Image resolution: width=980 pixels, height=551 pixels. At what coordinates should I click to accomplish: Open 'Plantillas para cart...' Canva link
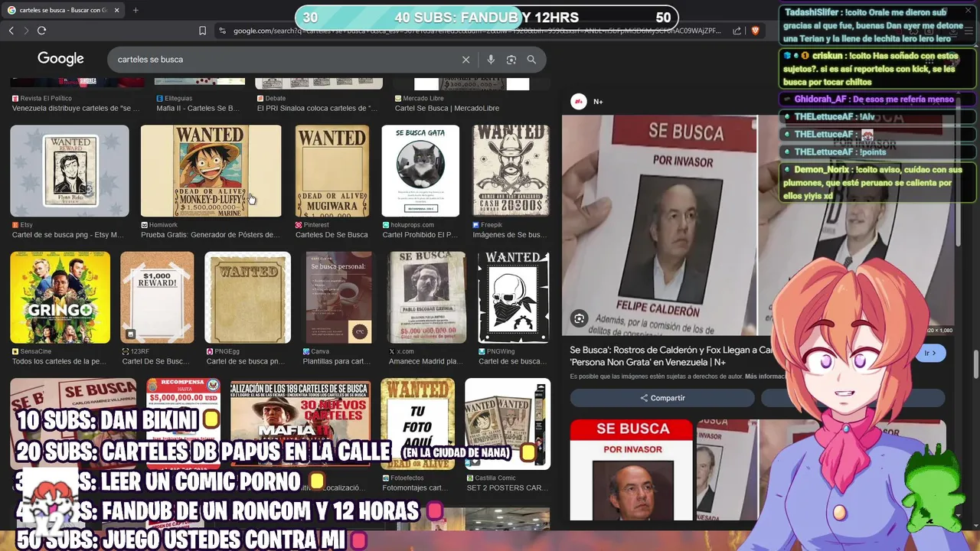[337, 361]
